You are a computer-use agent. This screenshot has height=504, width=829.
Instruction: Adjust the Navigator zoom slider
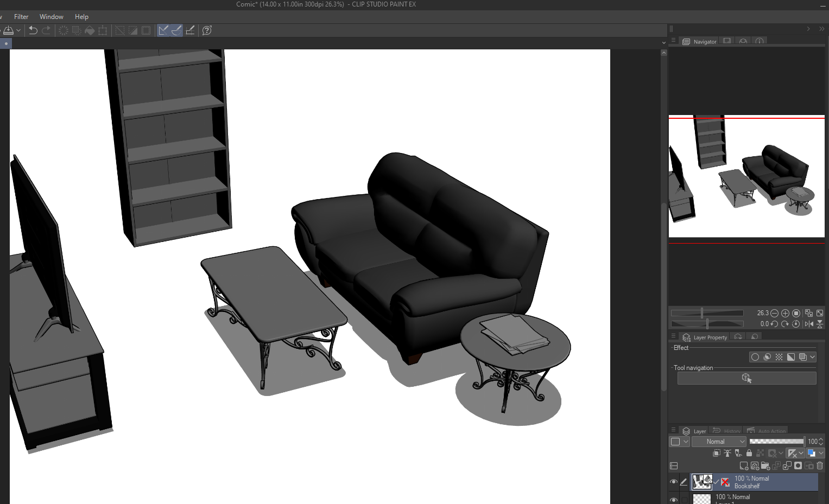point(707,313)
